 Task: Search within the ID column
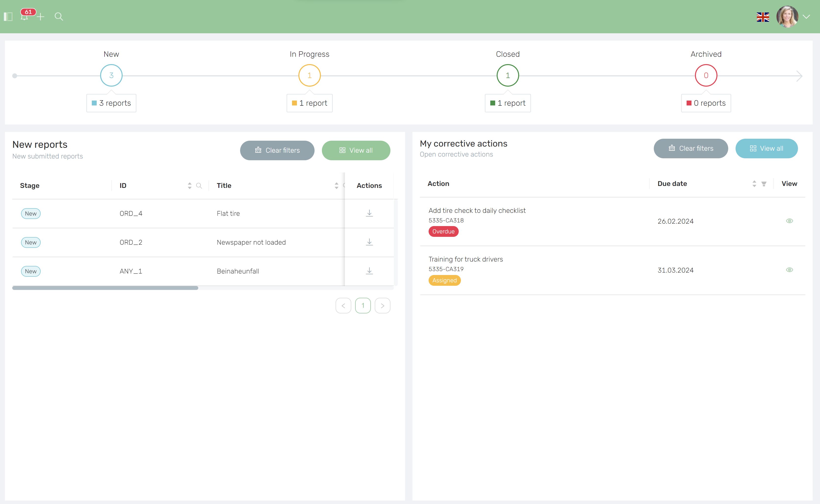[x=199, y=186]
